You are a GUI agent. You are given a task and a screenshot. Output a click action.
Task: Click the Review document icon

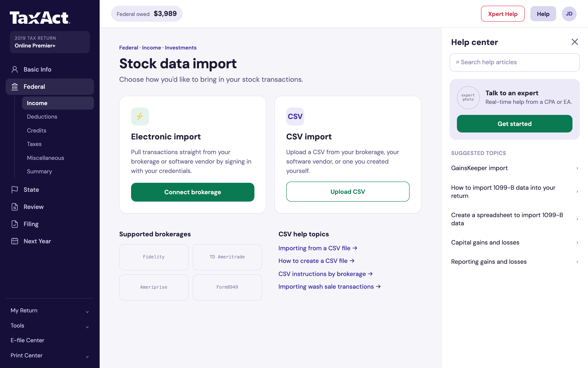pyautogui.click(x=15, y=207)
